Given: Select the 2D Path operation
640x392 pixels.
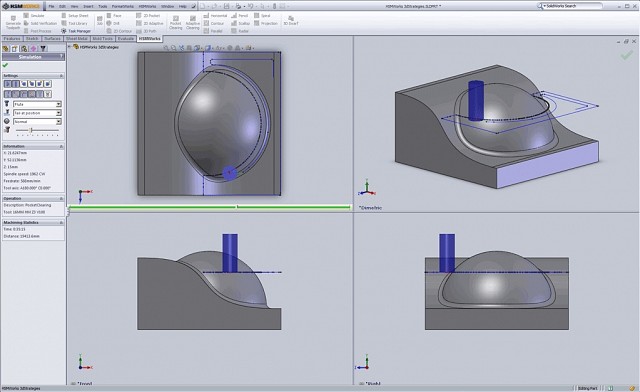Looking at the screenshot, I should coord(146,31).
